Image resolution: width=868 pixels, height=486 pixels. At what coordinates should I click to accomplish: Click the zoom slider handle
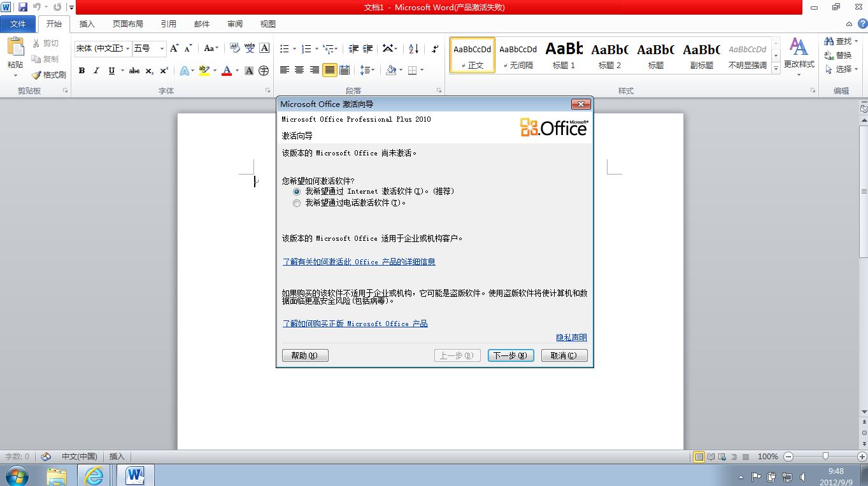click(x=825, y=456)
